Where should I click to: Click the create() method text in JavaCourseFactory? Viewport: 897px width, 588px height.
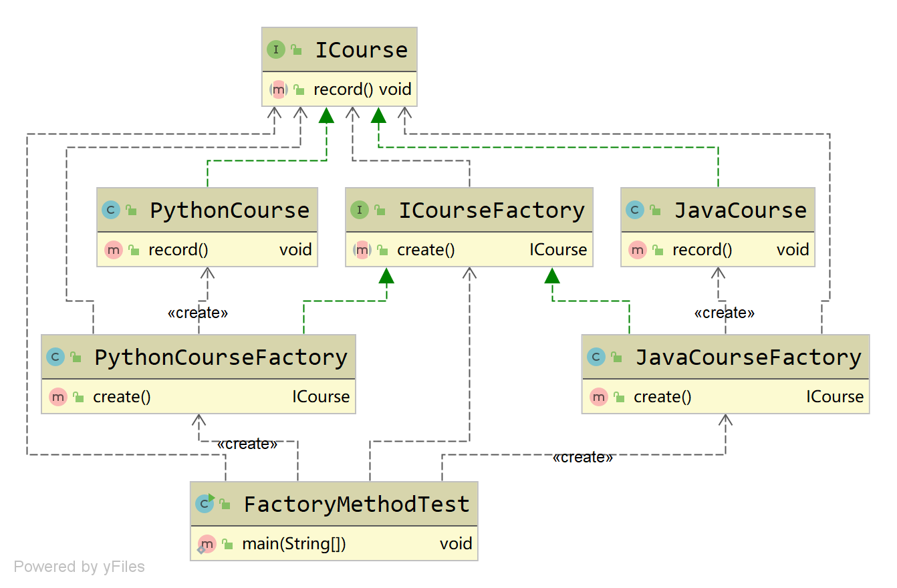coord(662,397)
